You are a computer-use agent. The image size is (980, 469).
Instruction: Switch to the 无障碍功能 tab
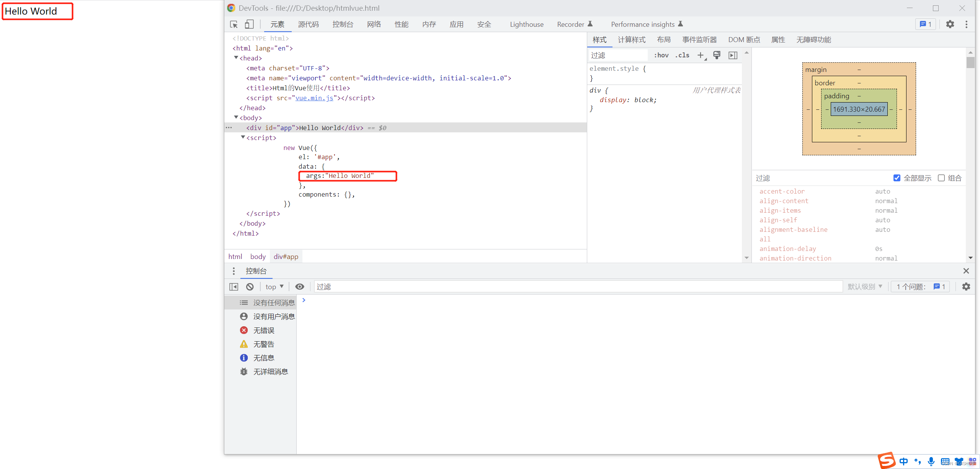tap(813, 40)
